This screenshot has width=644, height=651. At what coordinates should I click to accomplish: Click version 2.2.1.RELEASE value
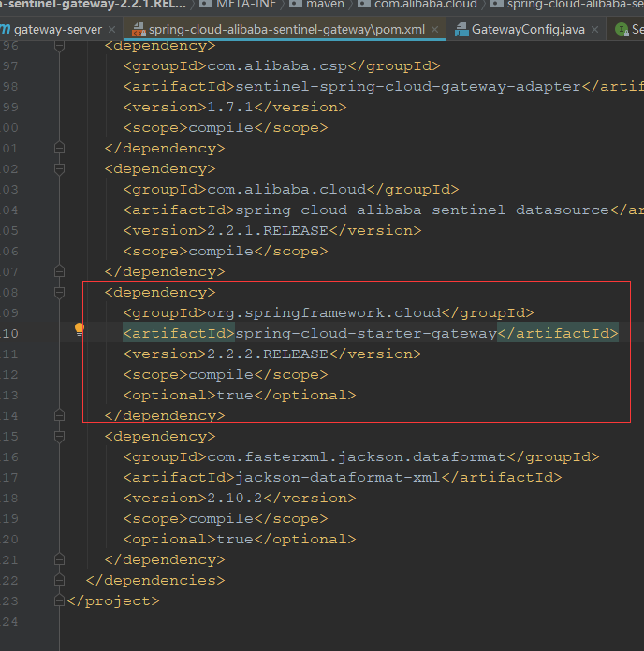[x=268, y=230]
